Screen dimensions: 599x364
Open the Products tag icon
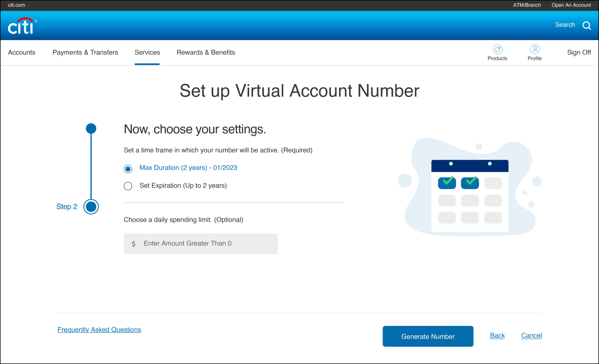497,49
